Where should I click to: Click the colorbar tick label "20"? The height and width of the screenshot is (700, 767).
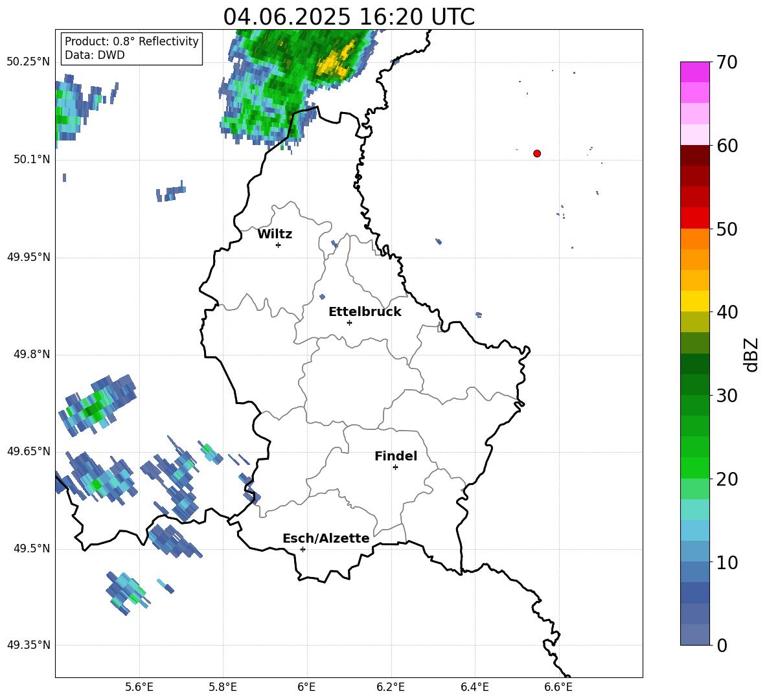tap(727, 479)
